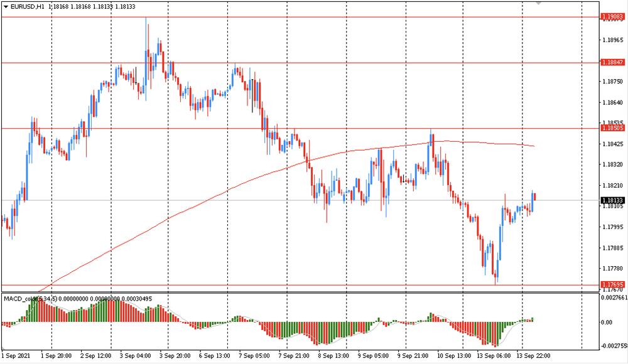Click the 9 Sep 05:00 time label
This screenshot has width=628, height=364.
[373, 356]
